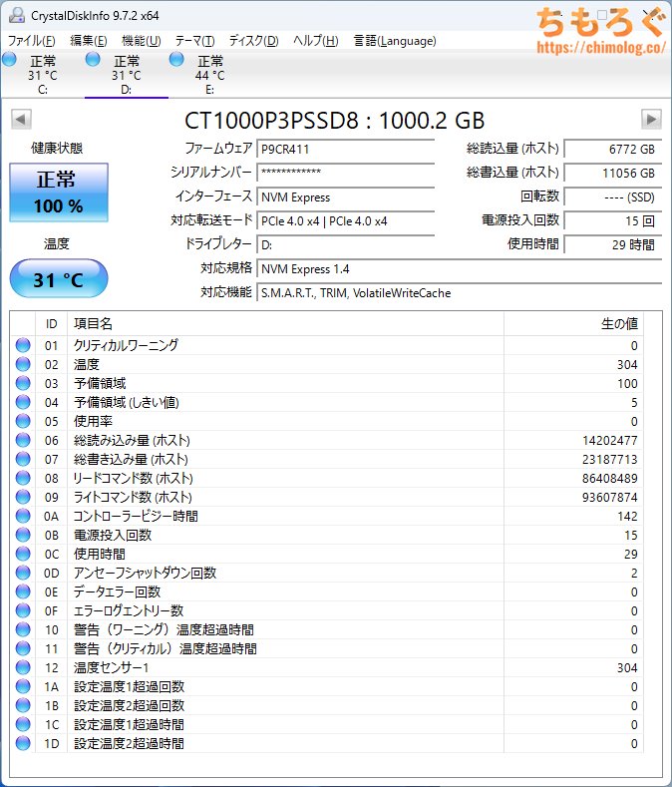The width and height of the screenshot is (672, 787).
Task: Open the ヘルプ(H) menu
Action: (316, 41)
